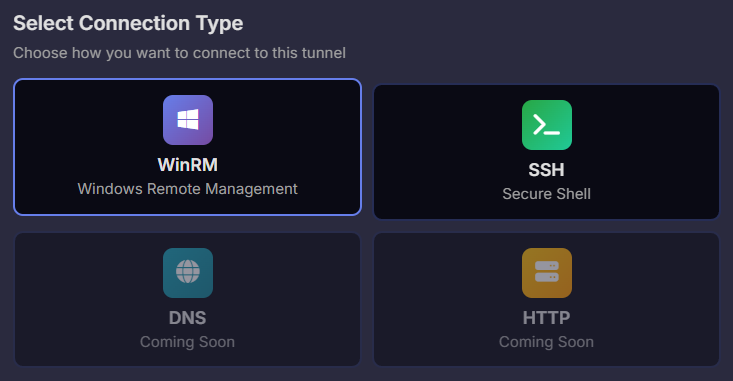The height and width of the screenshot is (381, 733).
Task: Click the 'Windows Remote Management' subtitle
Action: click(187, 189)
